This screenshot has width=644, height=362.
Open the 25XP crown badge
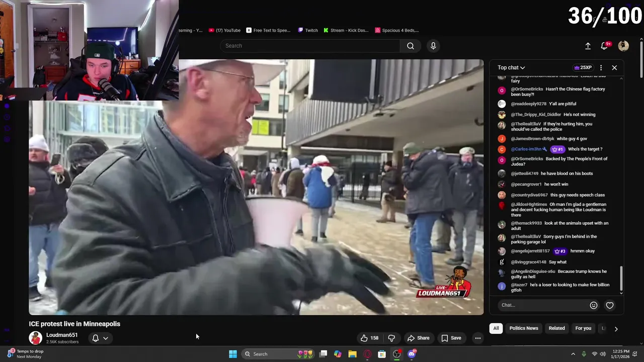[x=583, y=67]
